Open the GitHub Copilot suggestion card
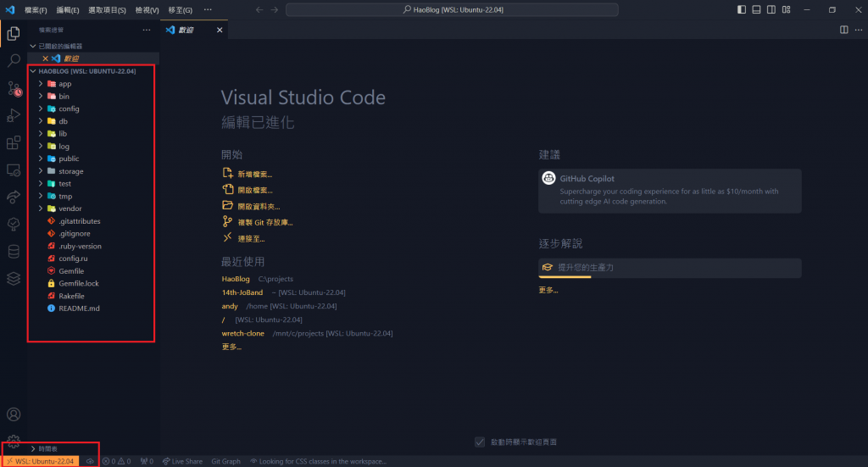Image resolution: width=868 pixels, height=467 pixels. point(670,191)
